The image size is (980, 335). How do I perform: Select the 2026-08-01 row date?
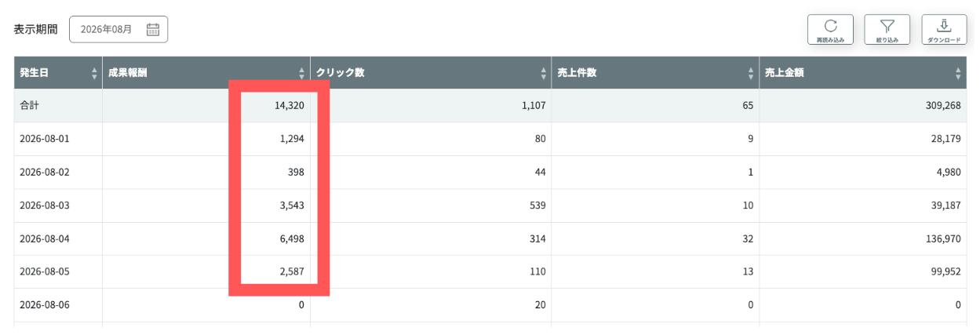45,139
